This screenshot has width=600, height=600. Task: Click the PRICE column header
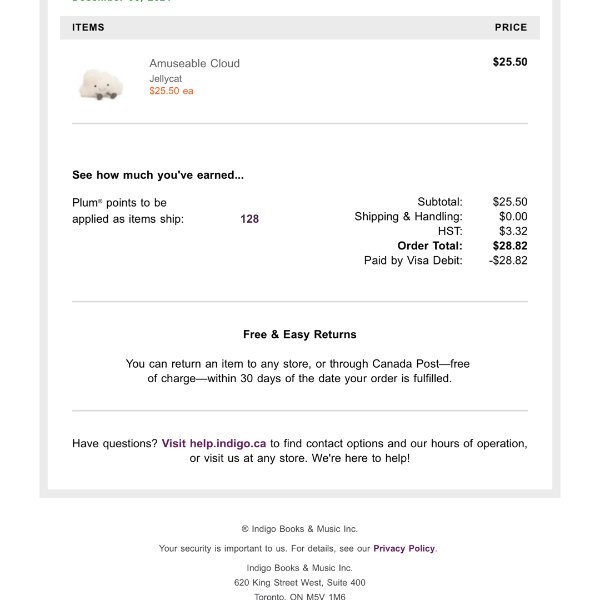coord(510,28)
